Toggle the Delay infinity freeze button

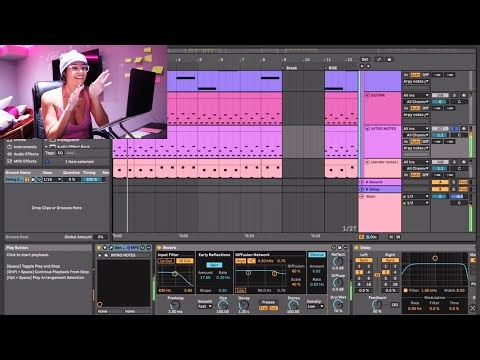coord(395,305)
